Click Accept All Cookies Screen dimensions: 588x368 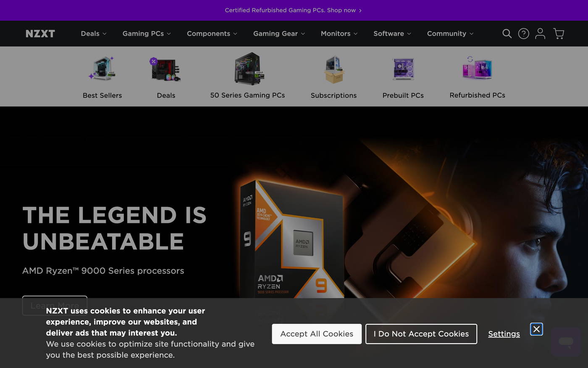click(x=316, y=334)
